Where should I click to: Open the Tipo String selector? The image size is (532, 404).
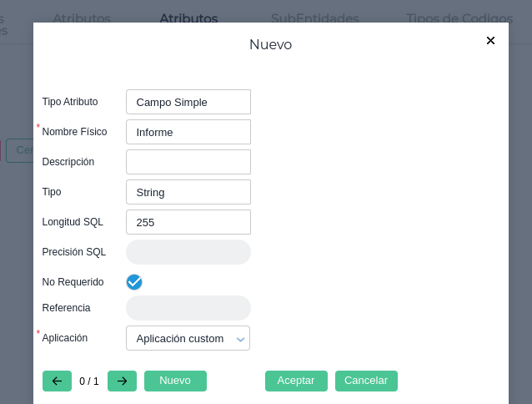click(x=188, y=192)
